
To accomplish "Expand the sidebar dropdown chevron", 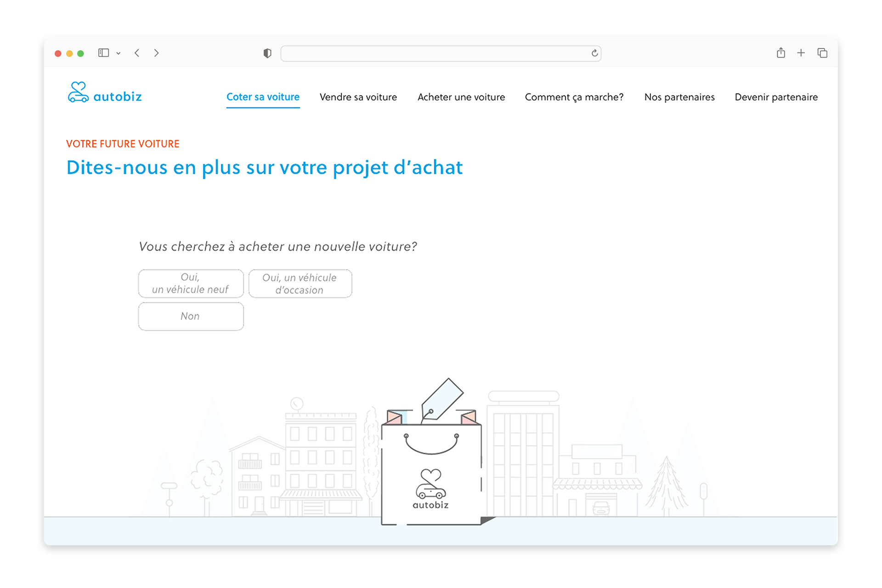I will 119,53.
